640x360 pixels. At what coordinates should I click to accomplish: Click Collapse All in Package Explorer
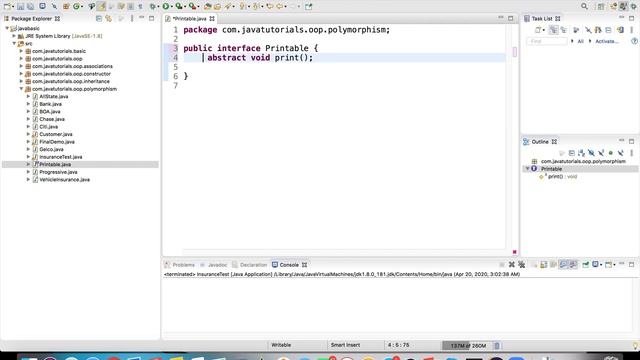pyautogui.click(x=99, y=18)
